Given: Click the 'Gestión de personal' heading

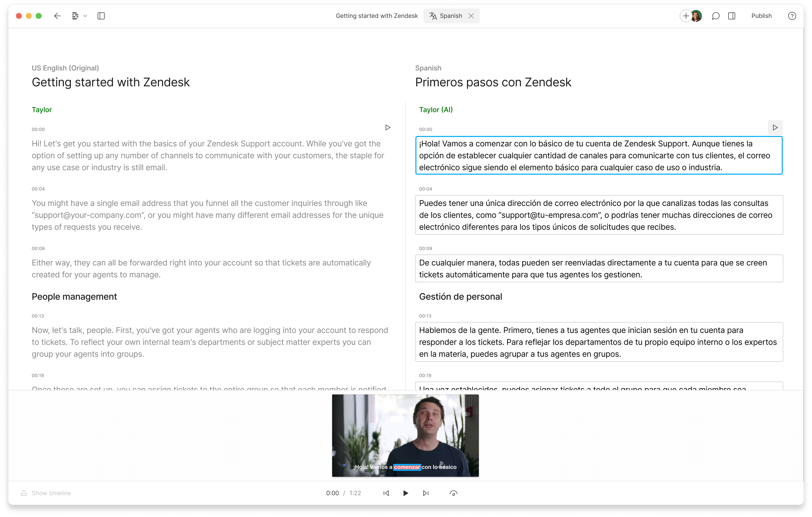Looking at the screenshot, I should coord(460,297).
